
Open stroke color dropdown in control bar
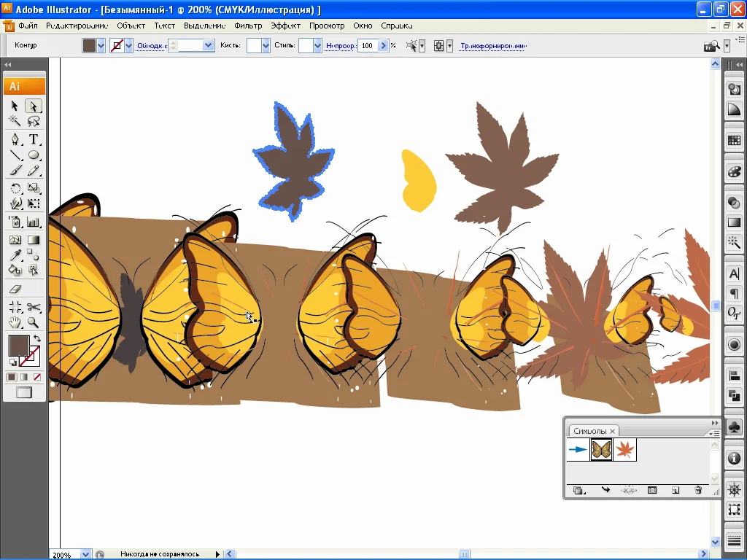[x=128, y=46]
